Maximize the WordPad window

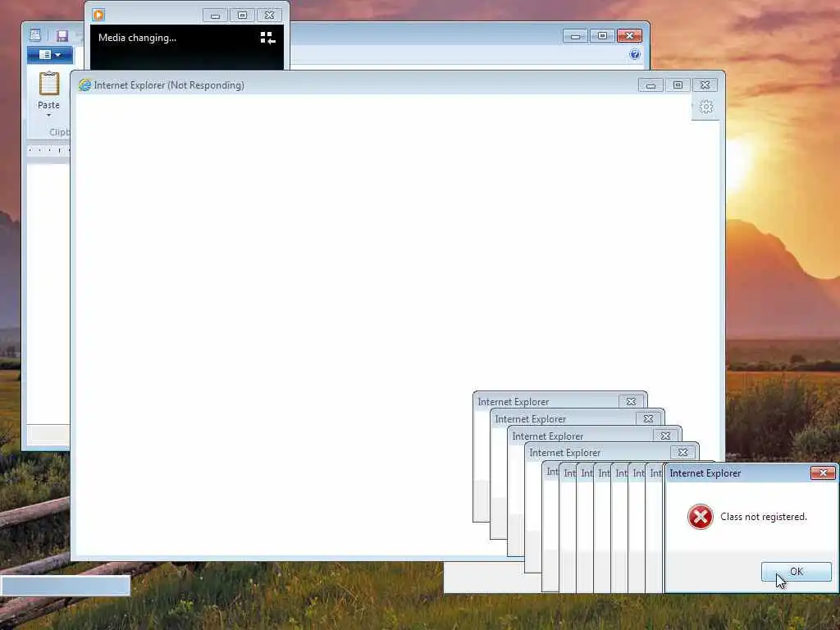coord(603,36)
